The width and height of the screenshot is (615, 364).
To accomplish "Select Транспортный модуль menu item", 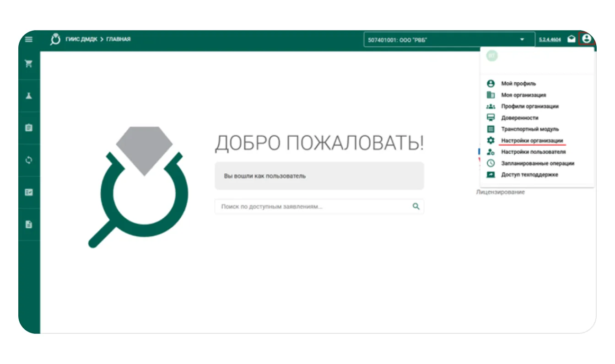I will 529,129.
